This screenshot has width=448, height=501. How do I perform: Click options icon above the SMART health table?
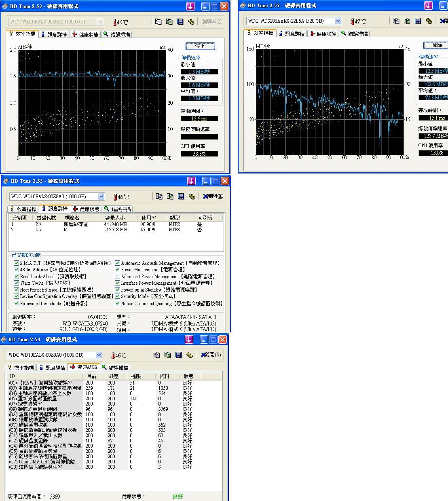click(x=189, y=355)
